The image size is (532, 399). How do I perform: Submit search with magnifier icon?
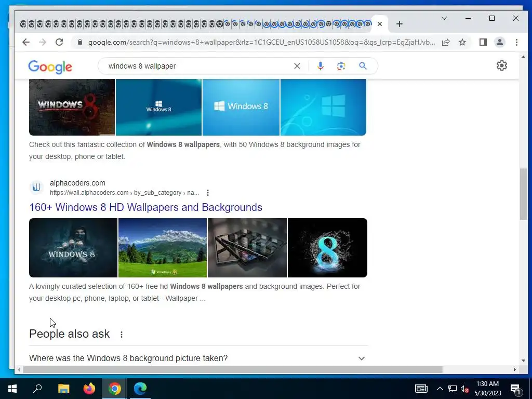tap(363, 66)
